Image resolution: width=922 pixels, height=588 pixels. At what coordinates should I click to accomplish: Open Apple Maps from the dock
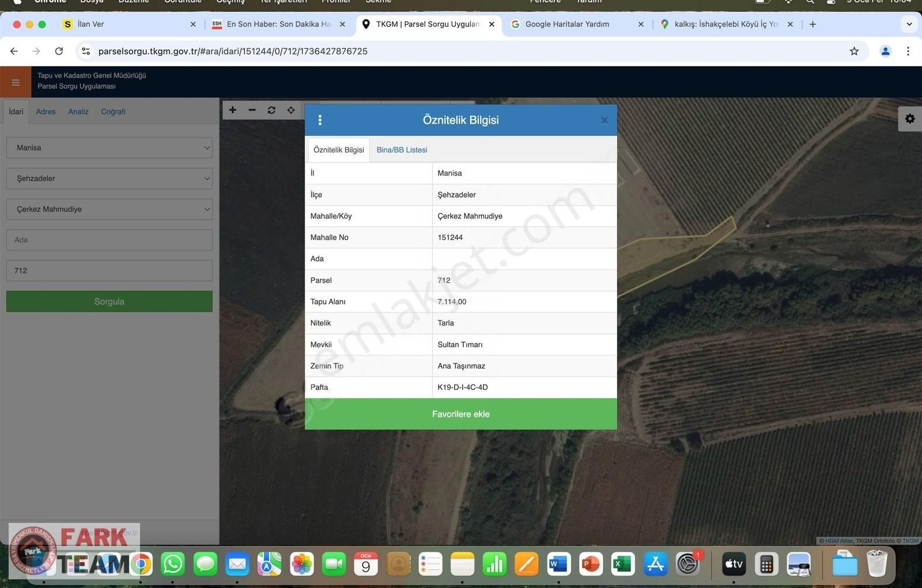269,564
